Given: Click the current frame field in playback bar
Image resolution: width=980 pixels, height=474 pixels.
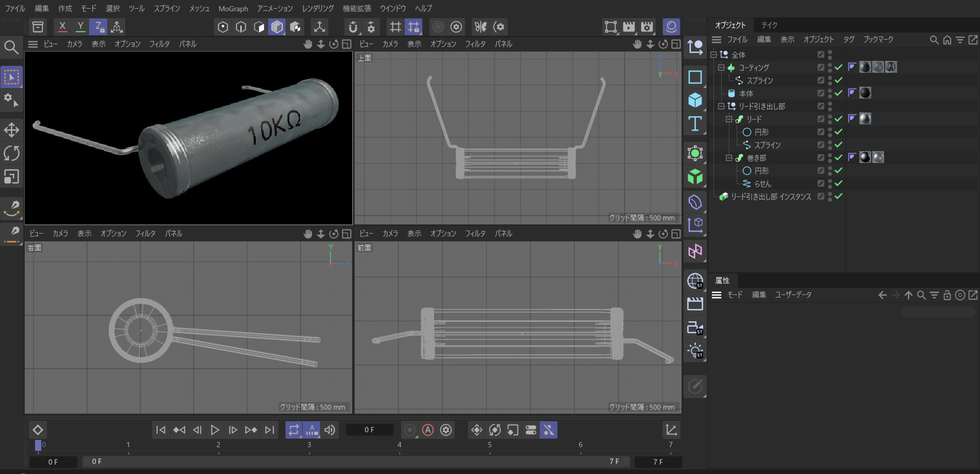Looking at the screenshot, I should [x=370, y=430].
